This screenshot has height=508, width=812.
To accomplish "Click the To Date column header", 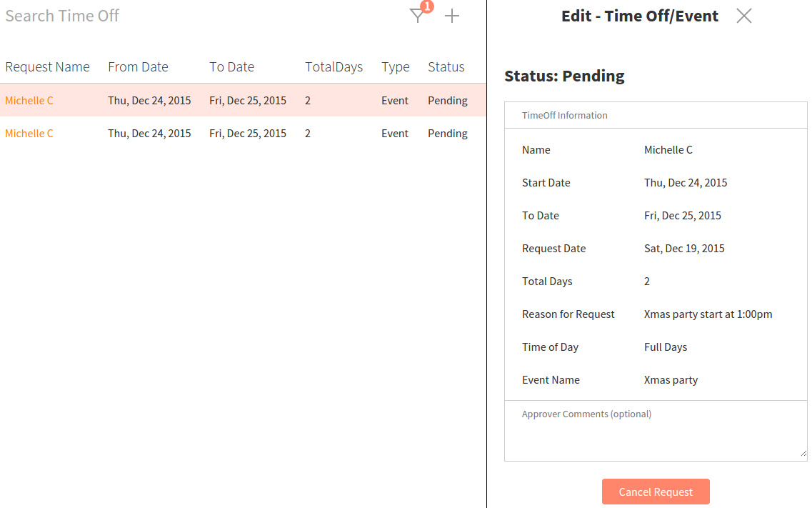I will tap(231, 67).
